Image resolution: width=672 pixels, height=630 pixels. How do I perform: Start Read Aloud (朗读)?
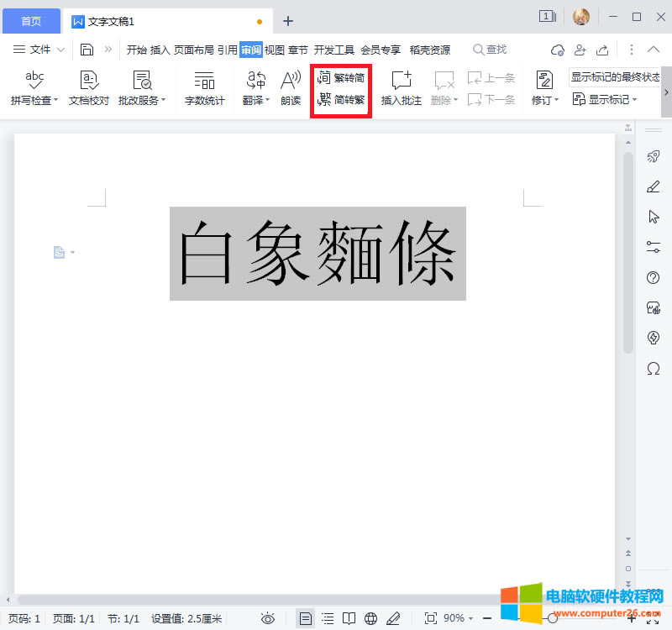[290, 88]
